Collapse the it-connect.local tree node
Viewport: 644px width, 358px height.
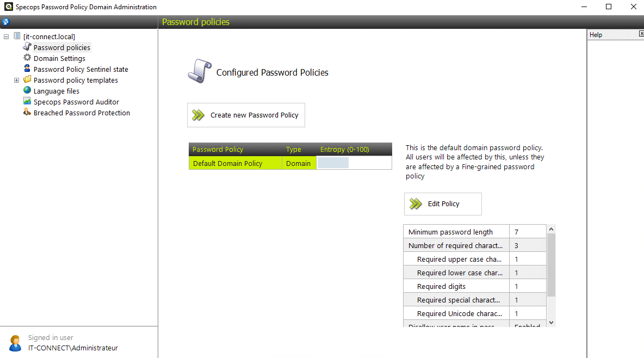click(7, 36)
